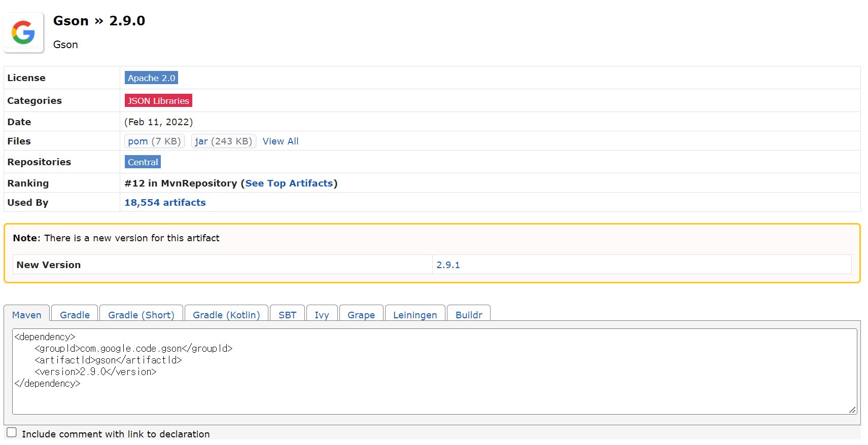The height and width of the screenshot is (445, 868).
Task: Click the Google Gson logo icon
Action: click(23, 33)
